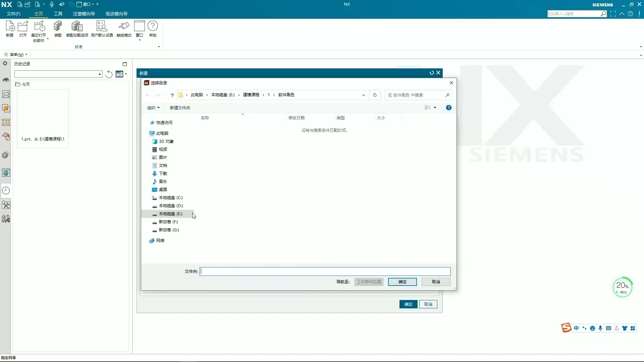Click Assembly Load Options (装配加载选项) icon
Image resolution: width=644 pixels, height=362 pixels.
click(77, 27)
